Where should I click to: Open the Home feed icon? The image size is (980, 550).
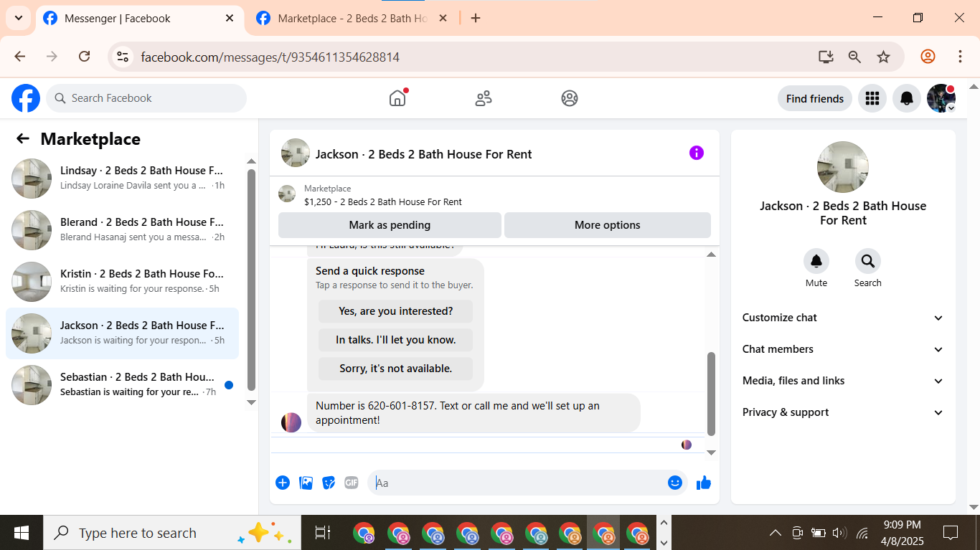point(397,98)
